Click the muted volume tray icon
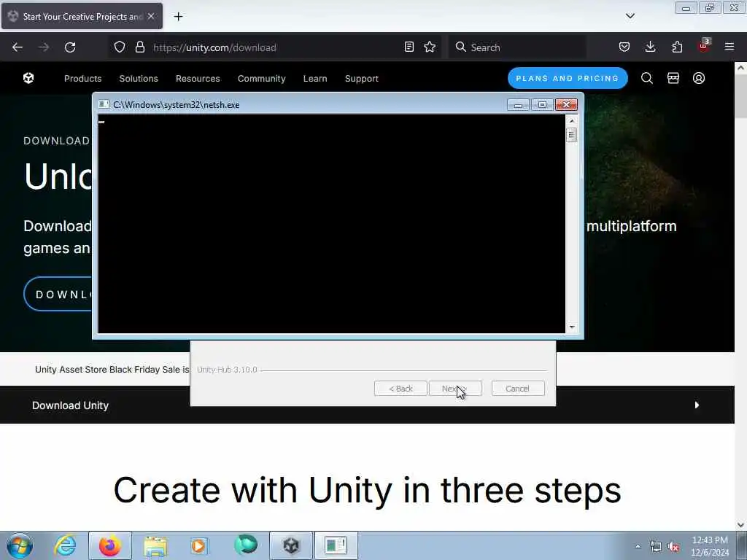This screenshot has width=747, height=560. coord(673,547)
